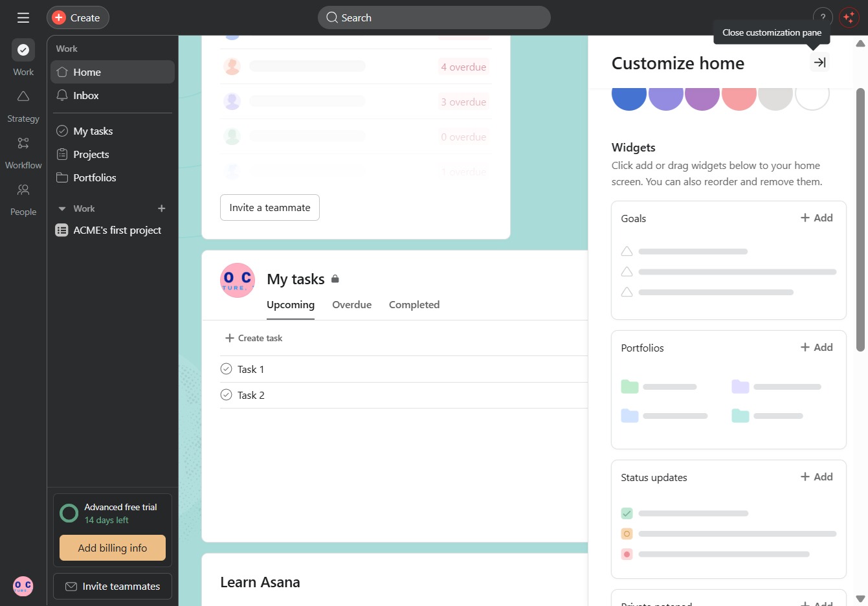Open People icon in left rail
The width and height of the screenshot is (868, 606).
(23, 190)
